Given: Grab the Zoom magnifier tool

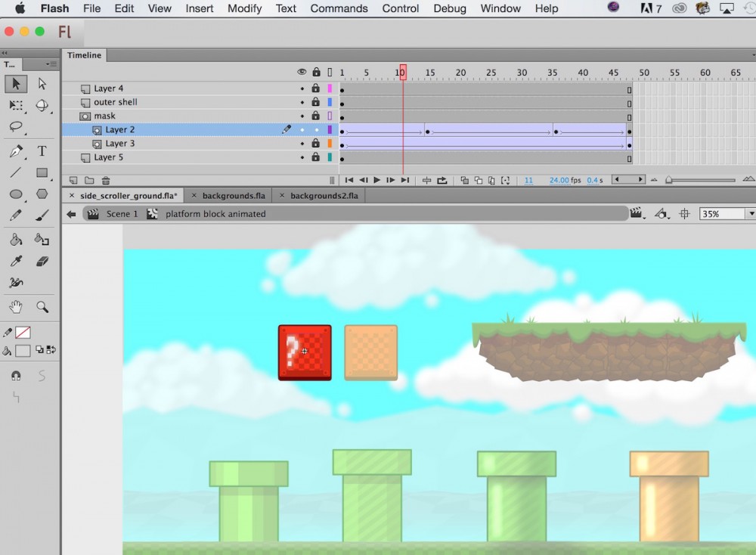Looking at the screenshot, I should (43, 307).
